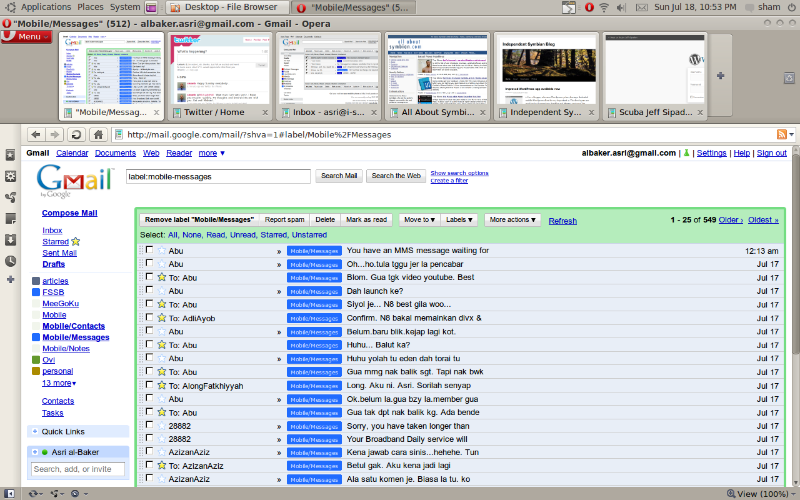Open the History clock panel icon
The width and height of the screenshot is (800, 500).
10,261
